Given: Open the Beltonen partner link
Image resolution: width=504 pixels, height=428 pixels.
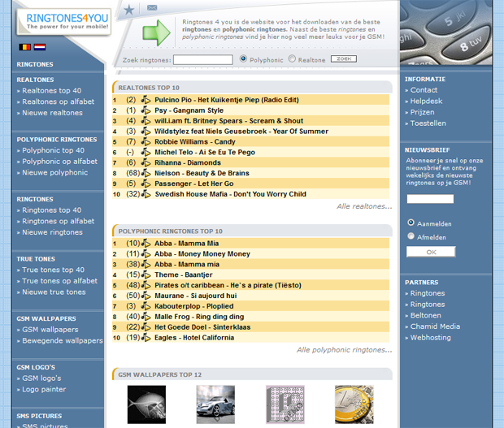Looking at the screenshot, I should [x=426, y=316].
